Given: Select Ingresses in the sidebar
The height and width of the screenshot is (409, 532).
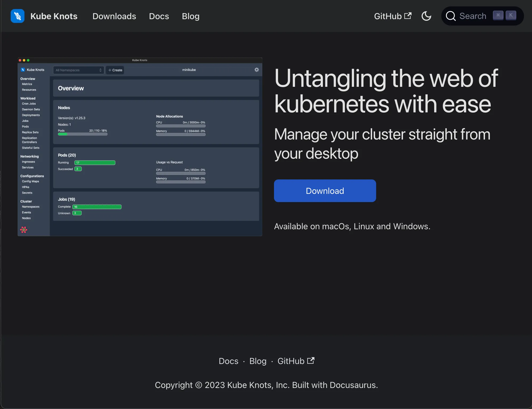Looking at the screenshot, I should 28,162.
